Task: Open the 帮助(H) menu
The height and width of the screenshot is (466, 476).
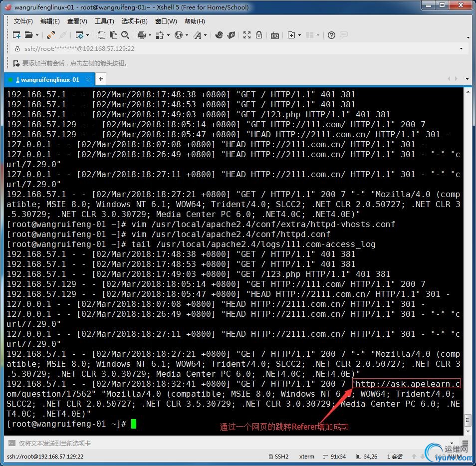Action: tap(195, 21)
